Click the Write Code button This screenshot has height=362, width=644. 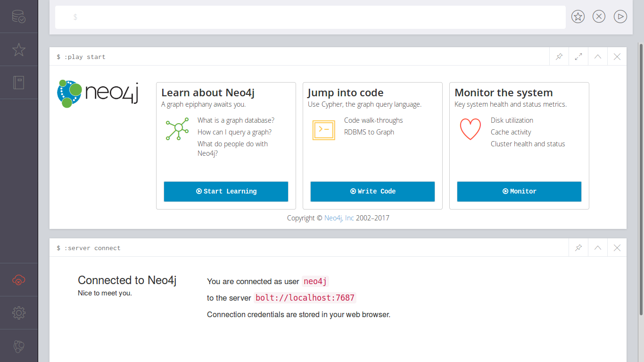pos(372,192)
